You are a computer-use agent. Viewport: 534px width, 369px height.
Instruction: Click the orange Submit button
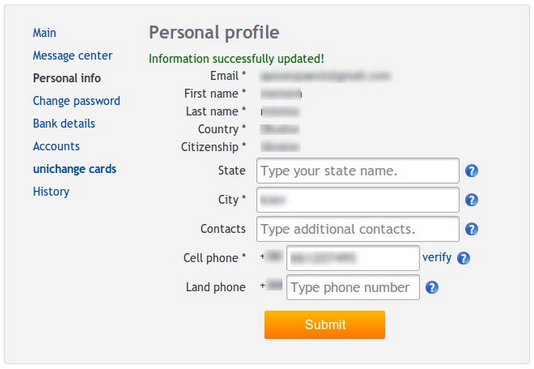(325, 324)
